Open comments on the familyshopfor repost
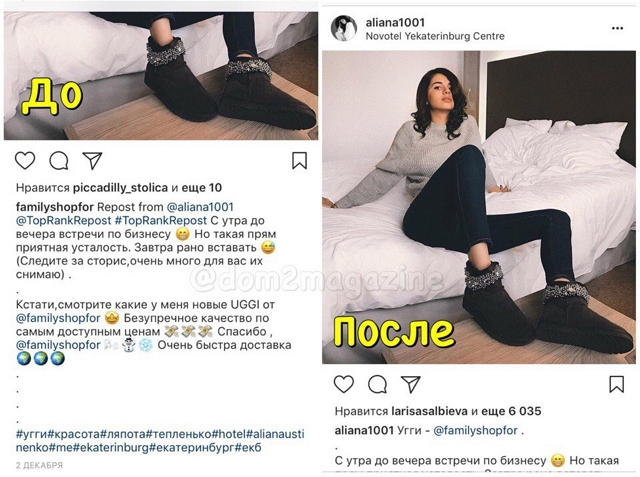The height and width of the screenshot is (477, 640). (x=59, y=160)
